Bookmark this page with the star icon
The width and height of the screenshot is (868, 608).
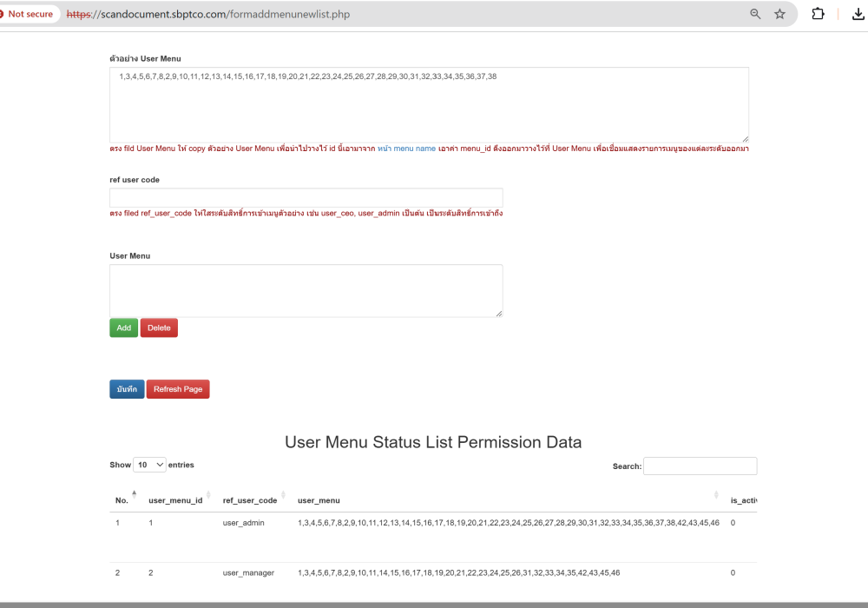click(779, 14)
